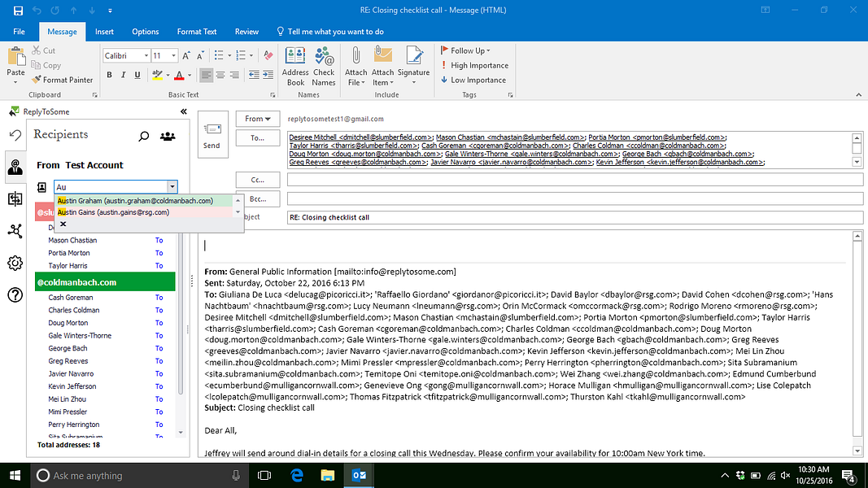Viewport: 868px width, 488px height.
Task: Click in the Subject field
Action: click(x=574, y=217)
